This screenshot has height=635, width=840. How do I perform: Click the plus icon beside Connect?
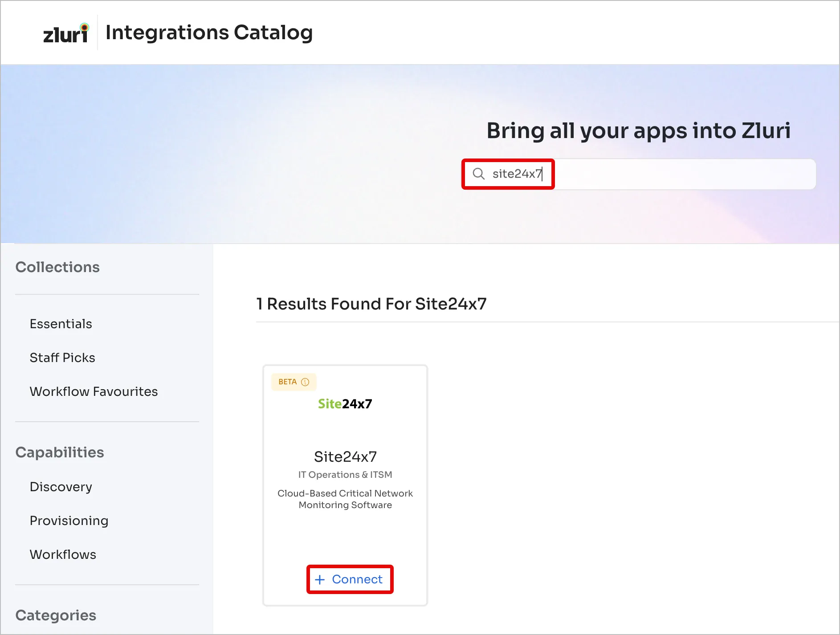(320, 579)
